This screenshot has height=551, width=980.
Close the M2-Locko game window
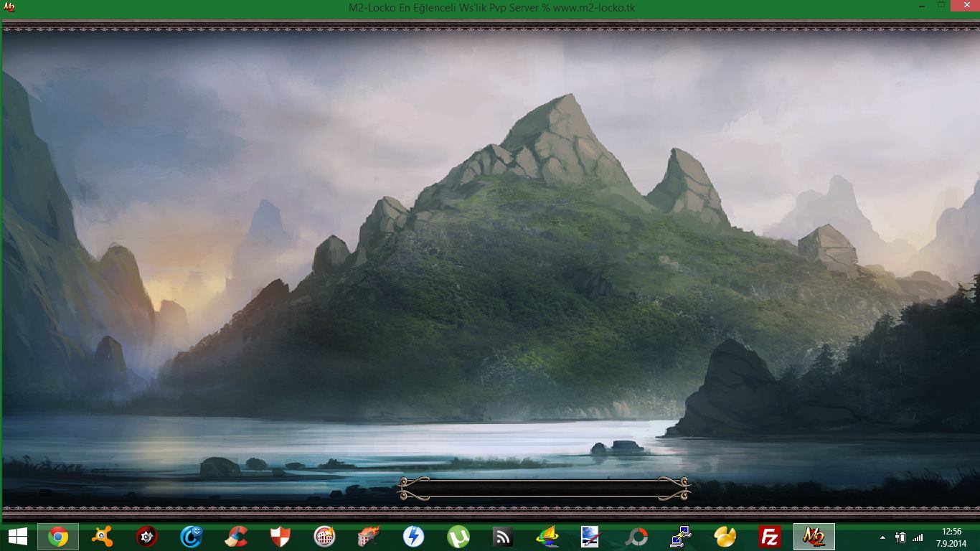pos(965,6)
